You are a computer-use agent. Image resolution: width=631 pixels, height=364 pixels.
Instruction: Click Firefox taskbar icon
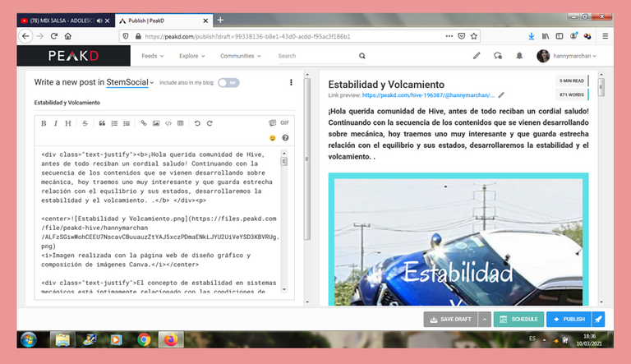171,340
